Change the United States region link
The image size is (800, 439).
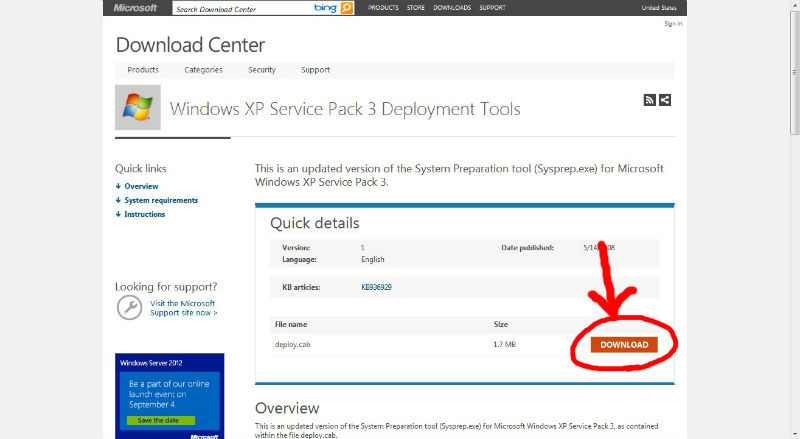[659, 8]
